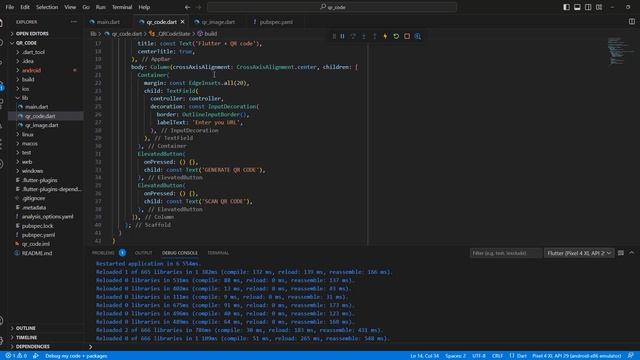Open the Terminal panel tab
The image size is (640, 360).
click(x=218, y=253)
